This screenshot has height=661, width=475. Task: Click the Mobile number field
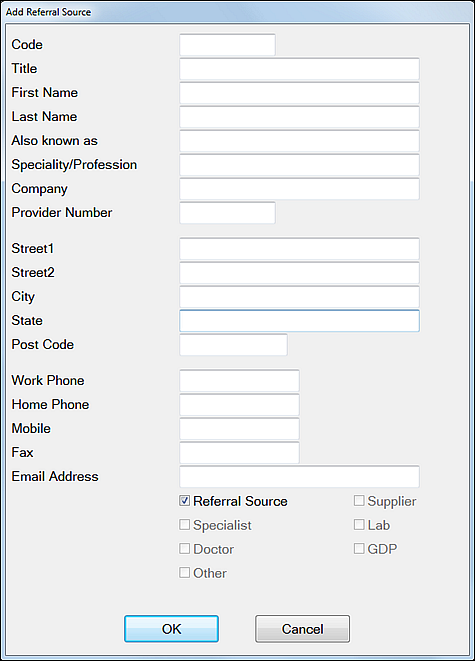[239, 429]
